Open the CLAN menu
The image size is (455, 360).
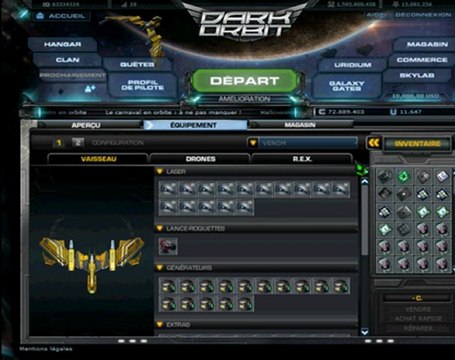[68, 60]
